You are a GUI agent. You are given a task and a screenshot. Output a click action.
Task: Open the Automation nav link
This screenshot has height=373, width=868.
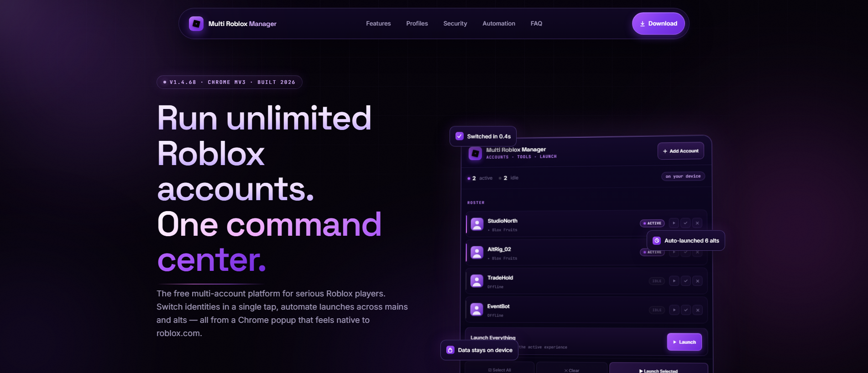[499, 24]
